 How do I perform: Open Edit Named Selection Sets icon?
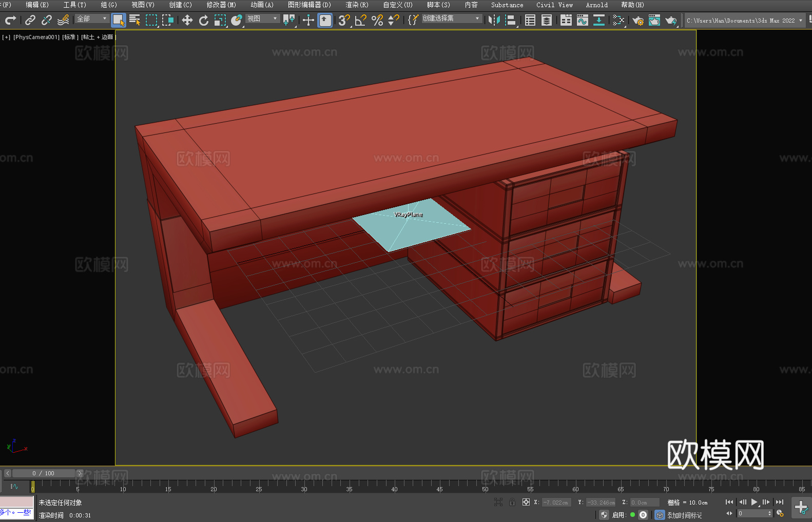413,20
